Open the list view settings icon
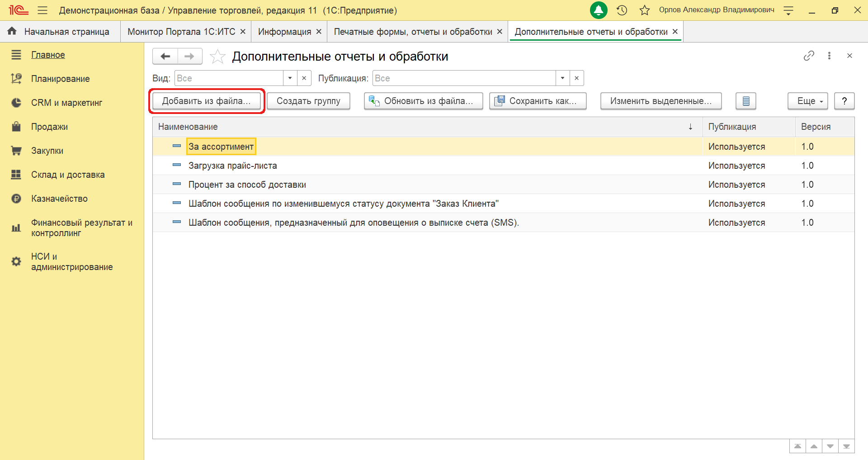The height and width of the screenshot is (460, 868). point(745,101)
